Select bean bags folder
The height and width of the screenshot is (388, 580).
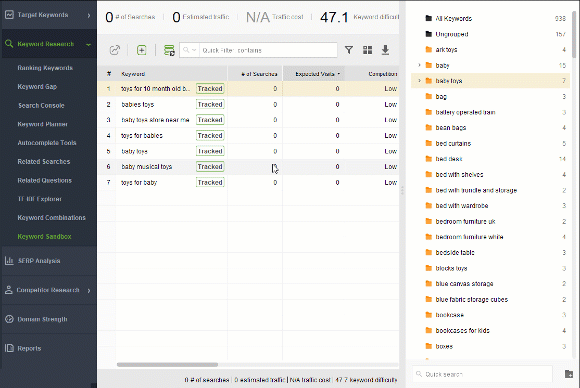point(490,128)
